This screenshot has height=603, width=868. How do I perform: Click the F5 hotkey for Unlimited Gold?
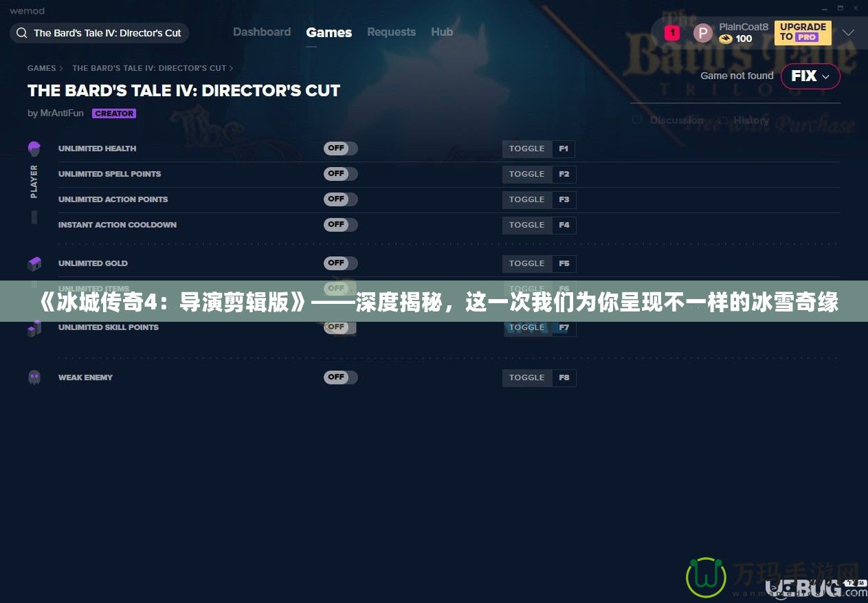point(564,263)
